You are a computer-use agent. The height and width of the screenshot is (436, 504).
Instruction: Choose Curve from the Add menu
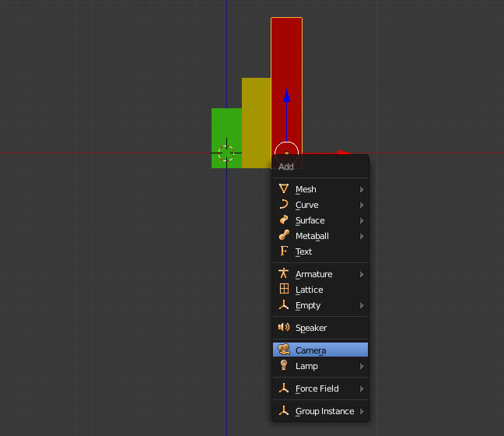320,205
